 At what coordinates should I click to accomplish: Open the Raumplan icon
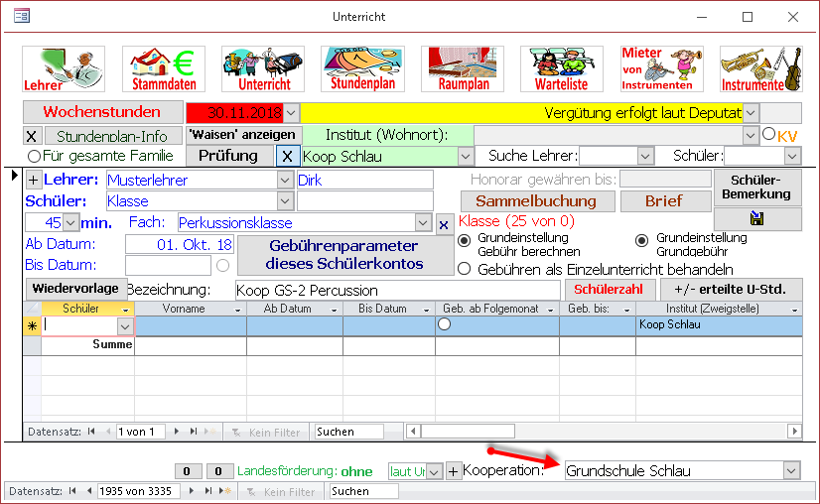click(x=463, y=68)
